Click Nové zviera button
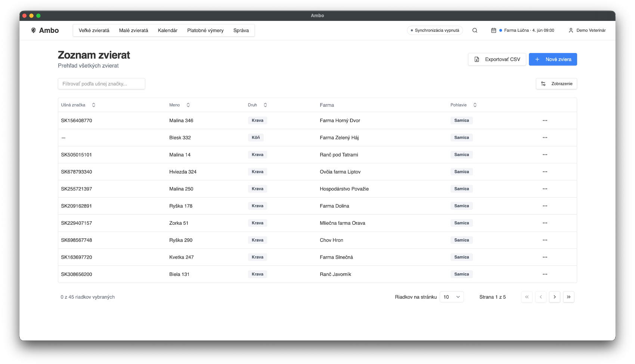 [553, 59]
